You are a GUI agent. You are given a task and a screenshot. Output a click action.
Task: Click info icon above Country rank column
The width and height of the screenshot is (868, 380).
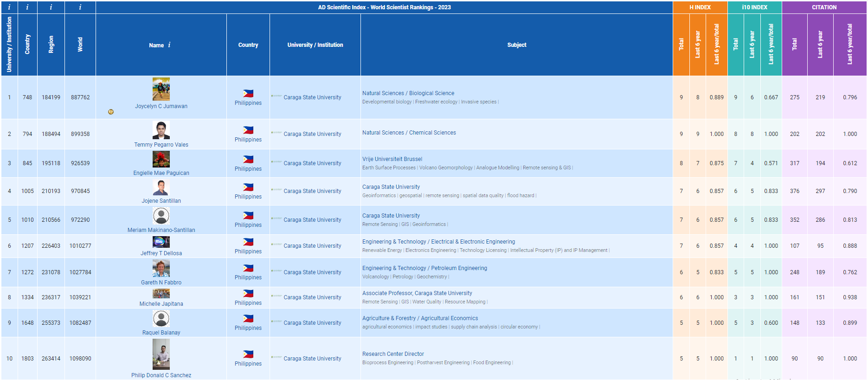click(x=27, y=7)
